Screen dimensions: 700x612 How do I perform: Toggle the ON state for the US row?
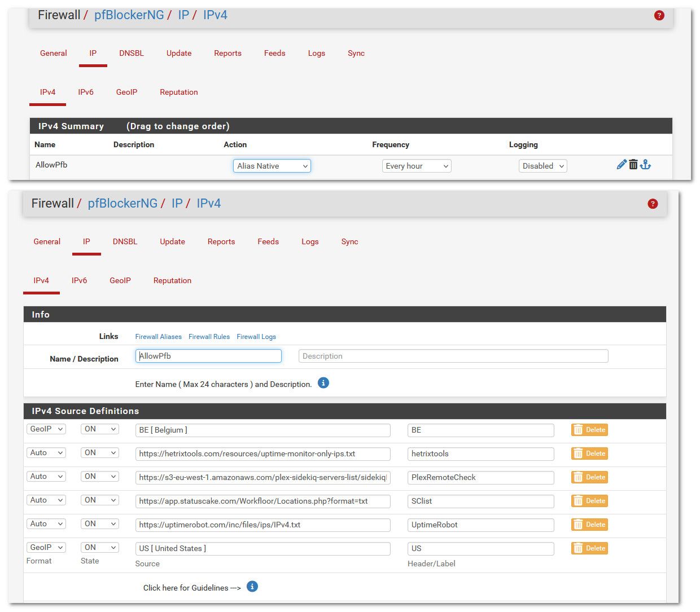[x=100, y=548]
